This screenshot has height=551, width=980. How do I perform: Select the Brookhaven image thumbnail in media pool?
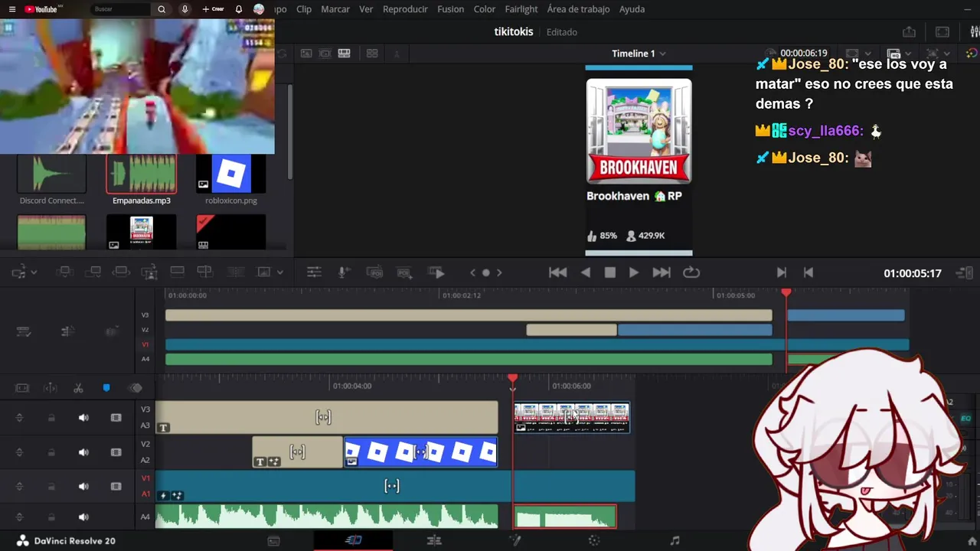click(142, 232)
